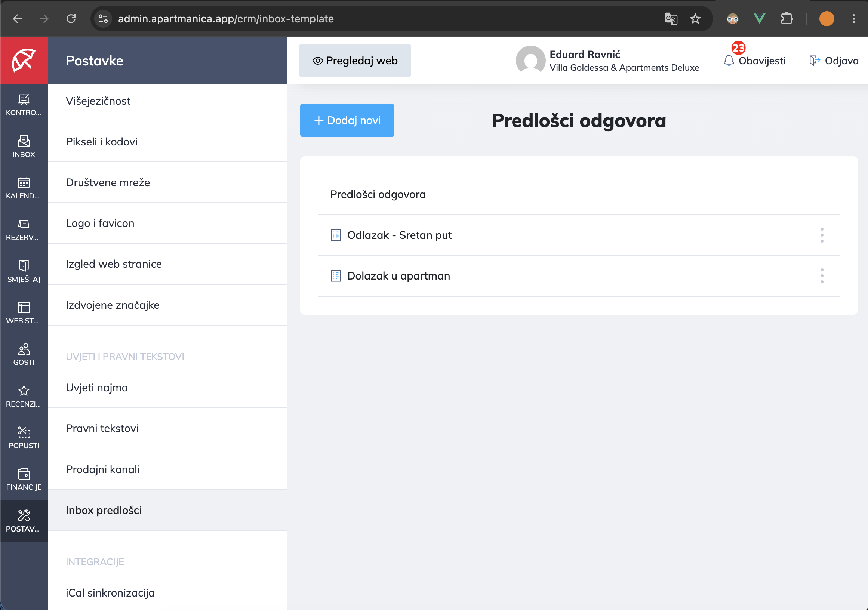The height and width of the screenshot is (610, 868).
Task: Click the site info icon in address bar
Action: (103, 19)
